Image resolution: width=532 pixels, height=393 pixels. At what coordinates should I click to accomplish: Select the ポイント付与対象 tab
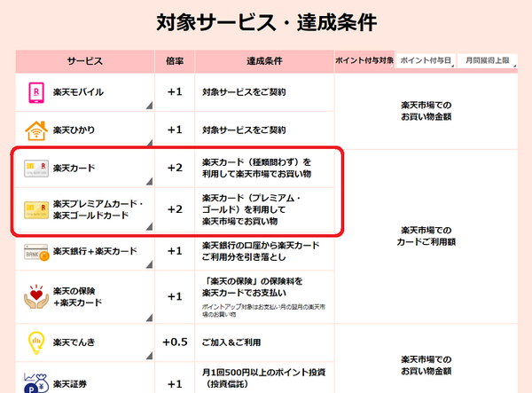click(x=364, y=60)
